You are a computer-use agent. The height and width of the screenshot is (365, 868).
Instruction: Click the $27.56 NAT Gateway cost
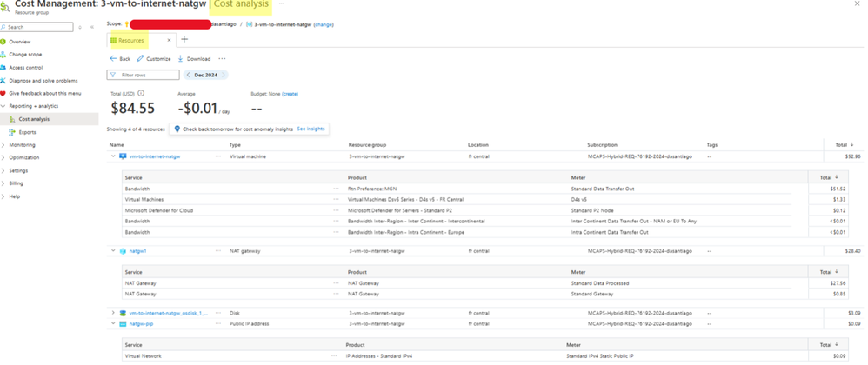click(838, 283)
